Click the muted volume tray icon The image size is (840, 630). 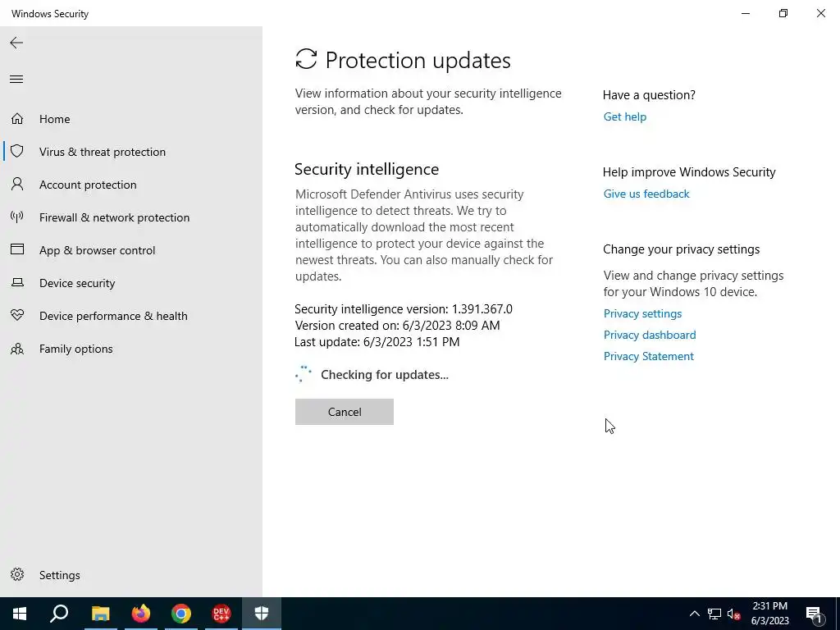tap(734, 614)
